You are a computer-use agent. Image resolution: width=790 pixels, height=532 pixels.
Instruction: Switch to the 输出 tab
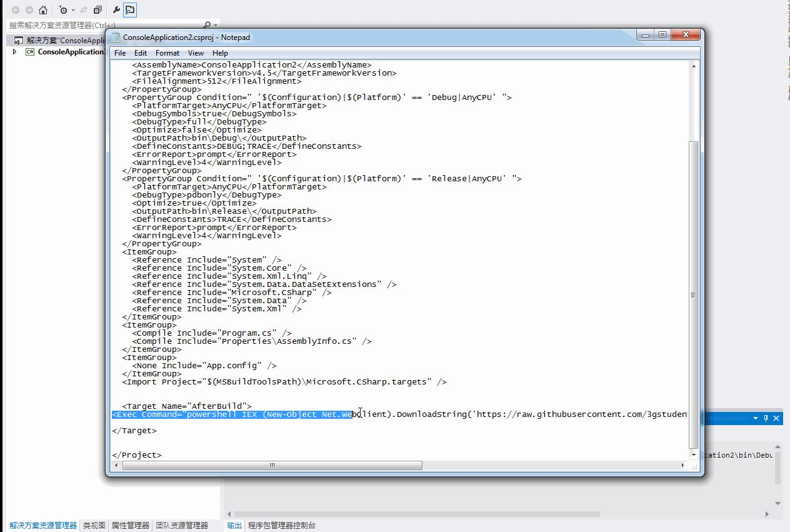tap(234, 525)
